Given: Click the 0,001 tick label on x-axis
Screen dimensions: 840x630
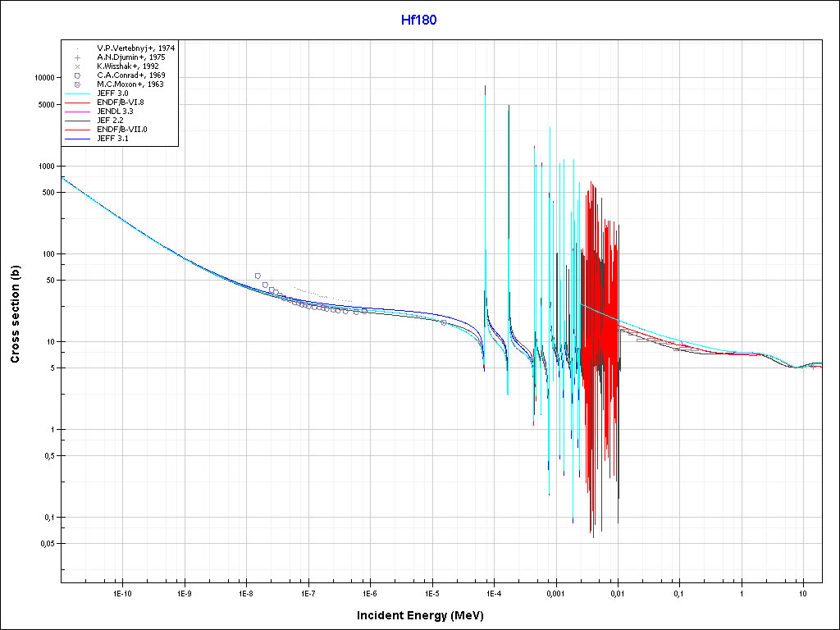Looking at the screenshot, I should pos(555,592).
